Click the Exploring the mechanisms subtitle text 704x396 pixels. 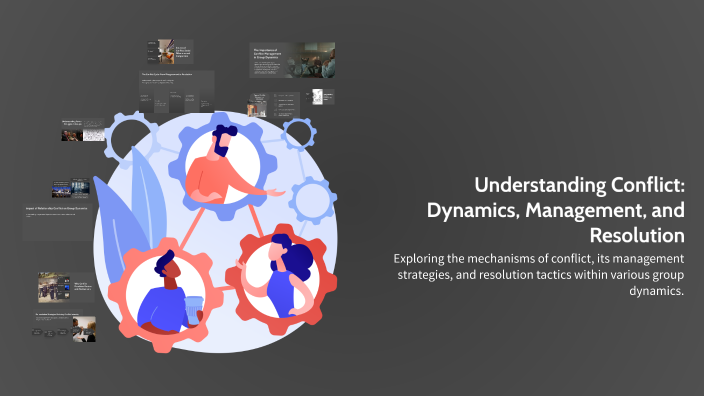coord(539,275)
